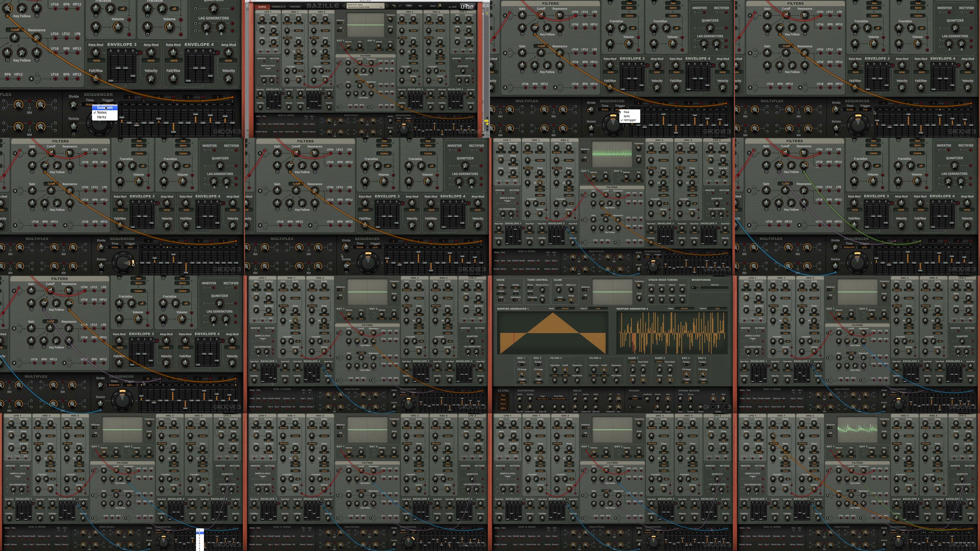Click inside Mapping Generator 1 graph
Viewport: 980px width, 551px height.
(x=553, y=333)
